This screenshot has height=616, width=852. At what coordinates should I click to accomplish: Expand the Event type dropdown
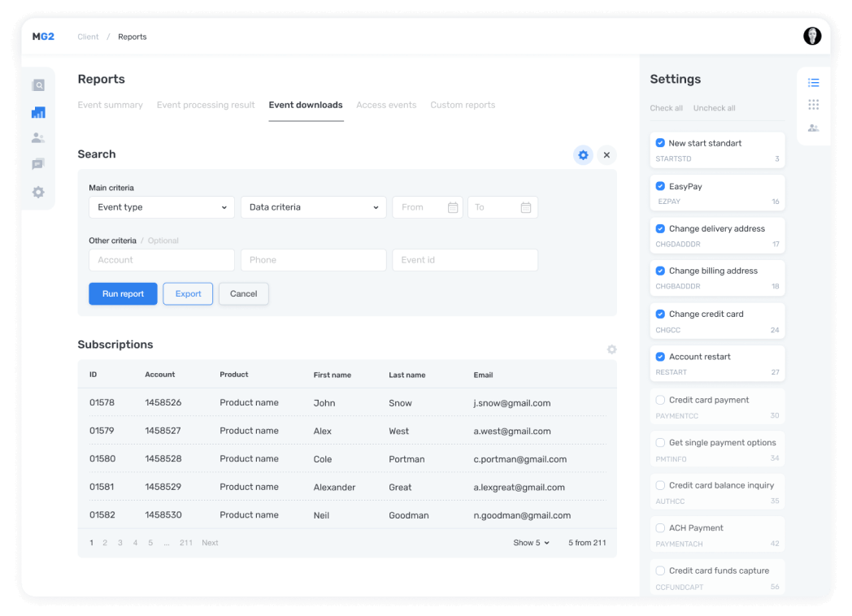[x=161, y=207]
